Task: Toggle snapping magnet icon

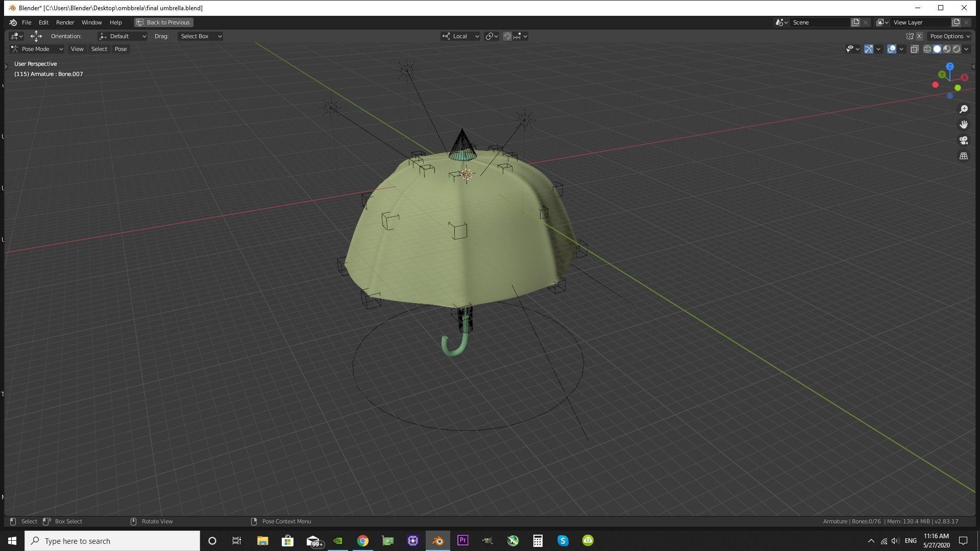Action: [507, 36]
